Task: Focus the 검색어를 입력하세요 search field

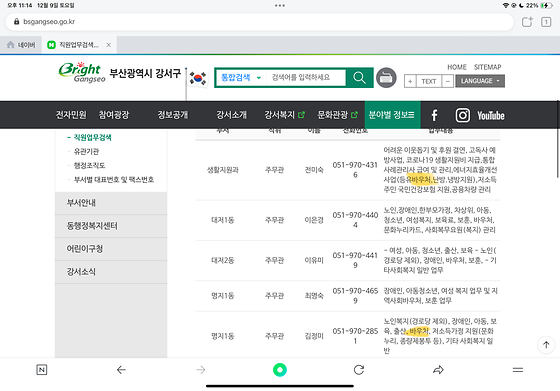Action: coord(306,77)
